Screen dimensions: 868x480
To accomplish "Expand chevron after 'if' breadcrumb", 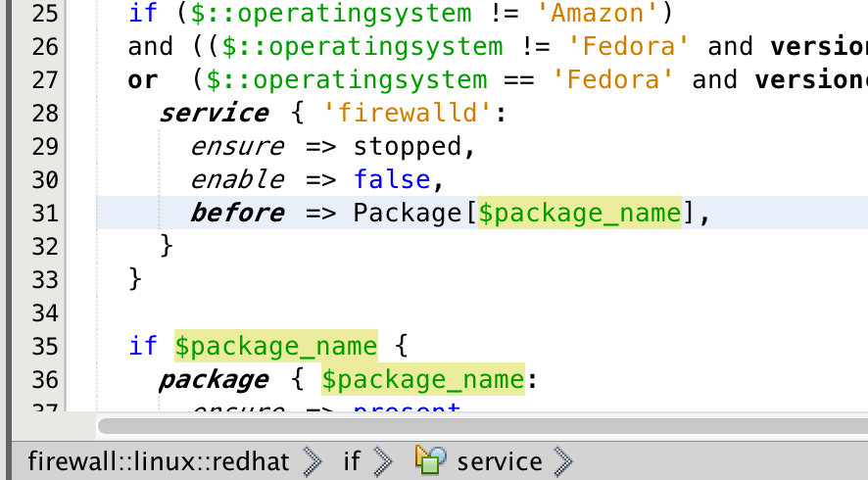I will [x=383, y=461].
